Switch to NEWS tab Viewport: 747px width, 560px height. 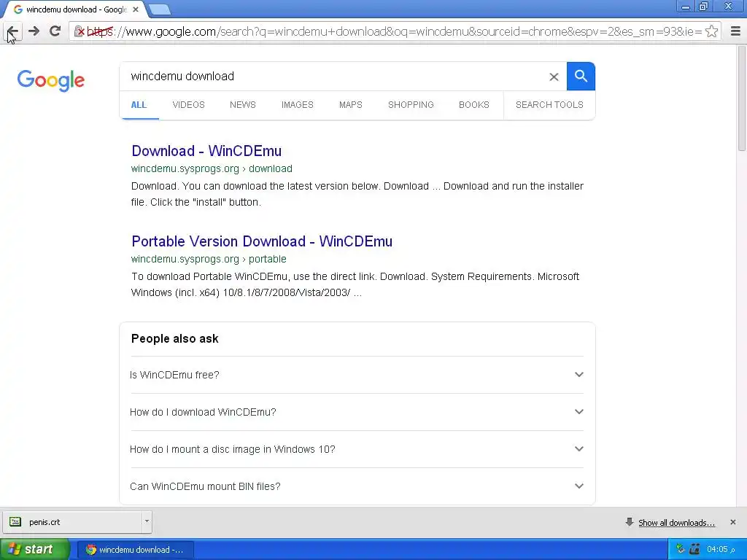click(x=242, y=105)
